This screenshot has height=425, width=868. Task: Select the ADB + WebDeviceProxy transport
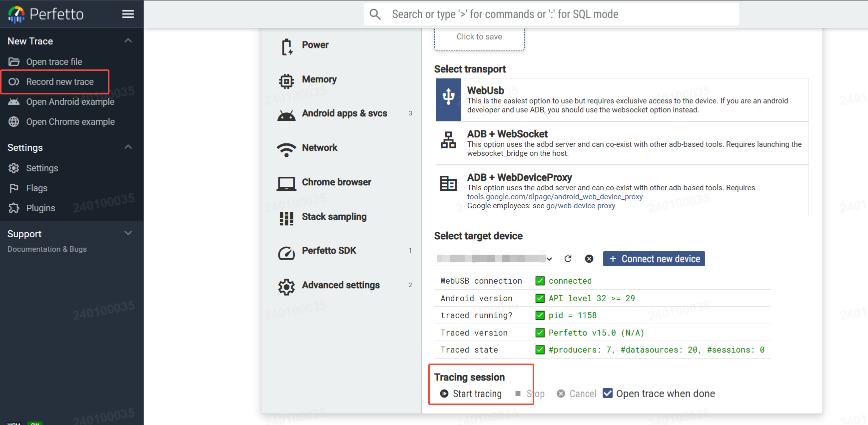coord(622,191)
